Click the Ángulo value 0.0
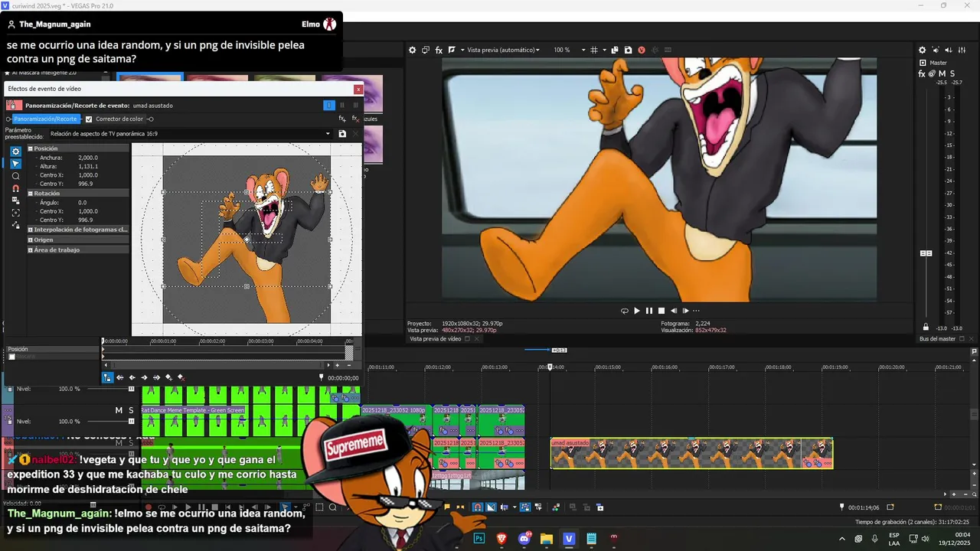Screen dimensions: 980x551 pos(82,203)
